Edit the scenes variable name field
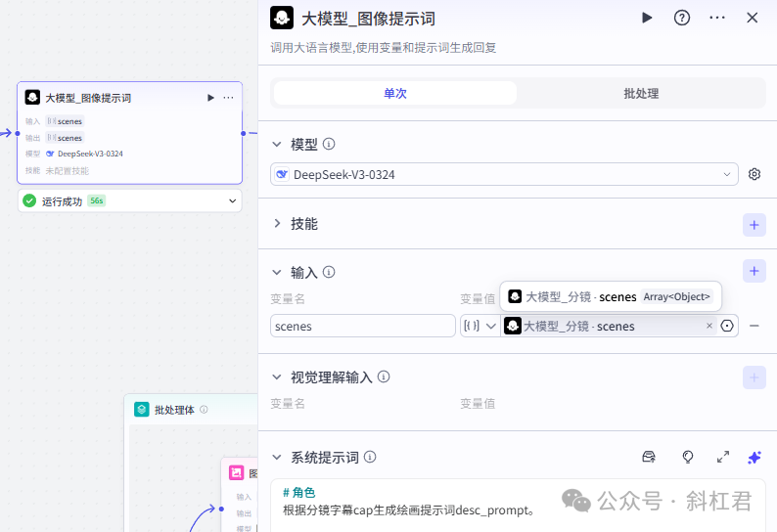Screen dimensions: 777x532 pos(363,326)
